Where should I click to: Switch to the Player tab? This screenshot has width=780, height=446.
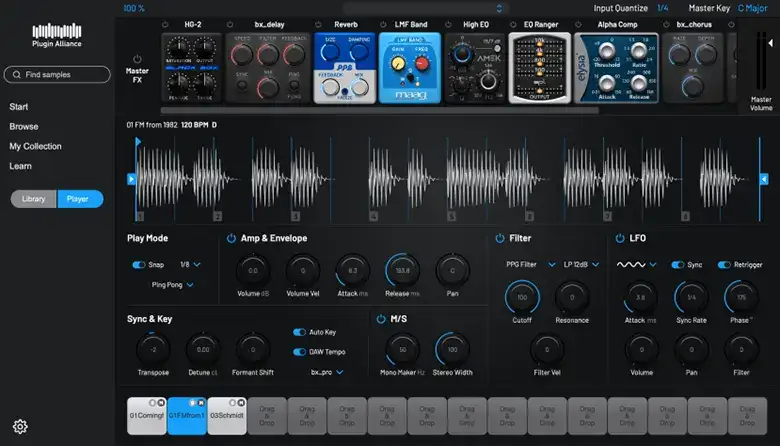tap(80, 199)
